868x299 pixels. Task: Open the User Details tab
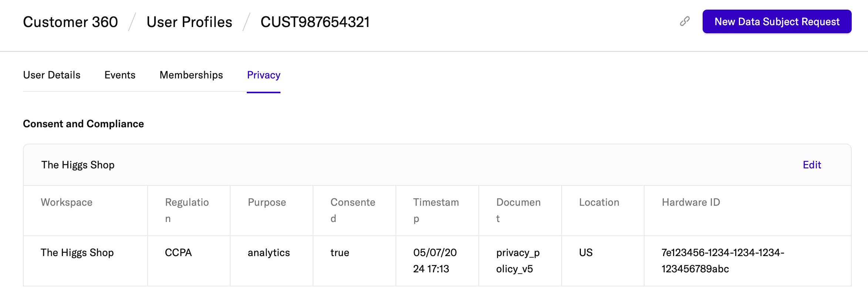coord(52,75)
